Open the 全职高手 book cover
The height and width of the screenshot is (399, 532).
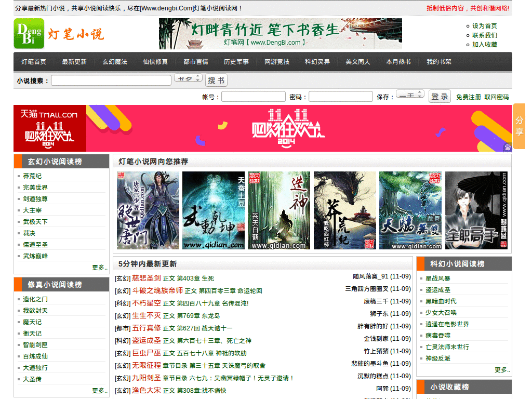point(476,210)
